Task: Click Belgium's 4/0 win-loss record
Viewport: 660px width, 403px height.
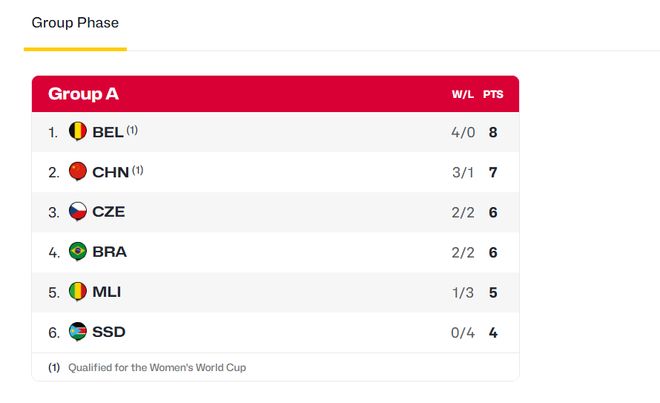Action: coord(462,132)
